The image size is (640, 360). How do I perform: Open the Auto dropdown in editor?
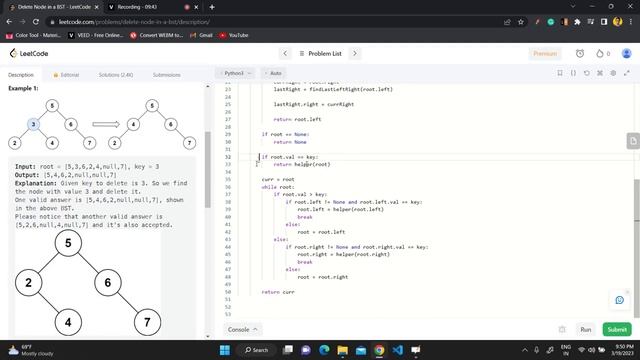273,73
